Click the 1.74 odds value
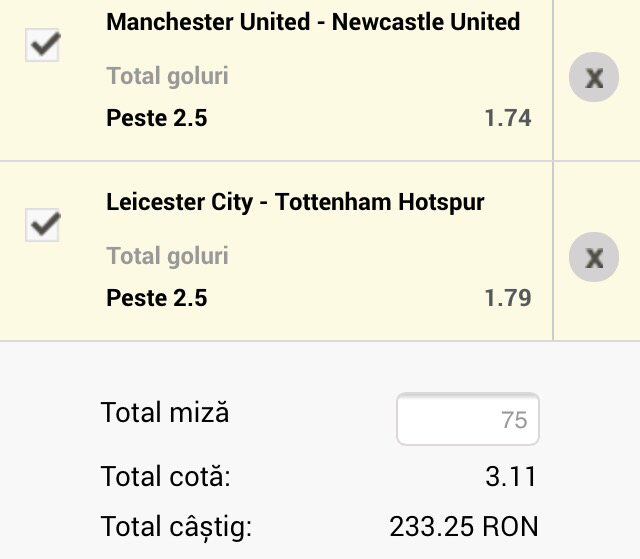The image size is (640, 559). pos(507,118)
